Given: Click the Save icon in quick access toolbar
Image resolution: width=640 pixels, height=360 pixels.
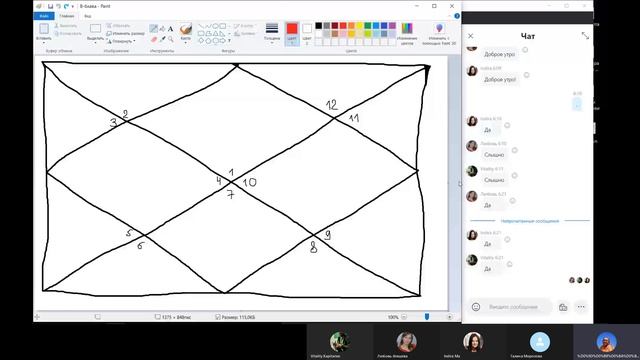Looking at the screenshot, I should tap(51, 6).
